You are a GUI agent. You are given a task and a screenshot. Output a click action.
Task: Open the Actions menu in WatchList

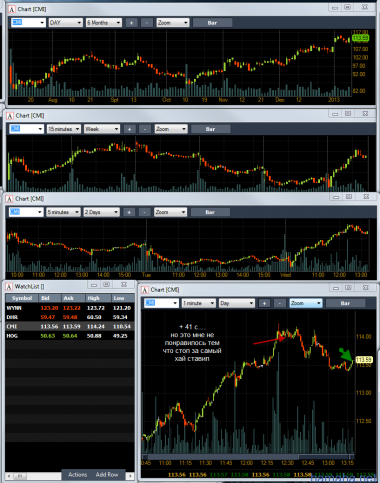(78, 474)
